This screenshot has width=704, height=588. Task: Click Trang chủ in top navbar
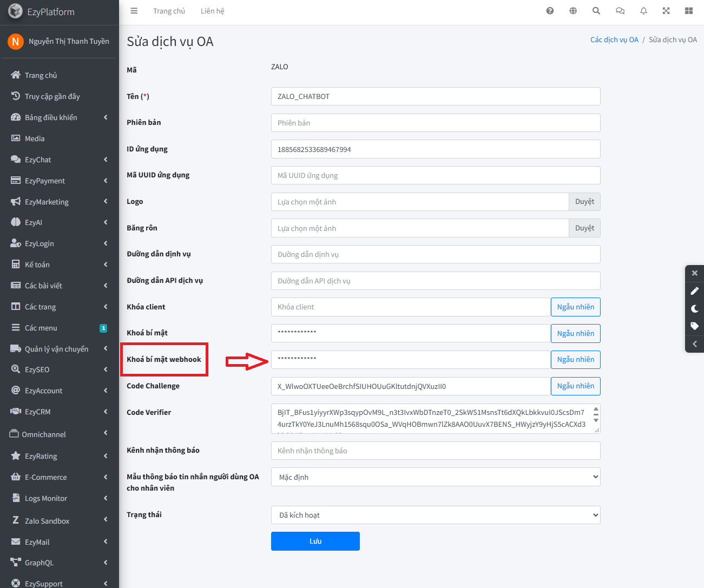click(169, 11)
